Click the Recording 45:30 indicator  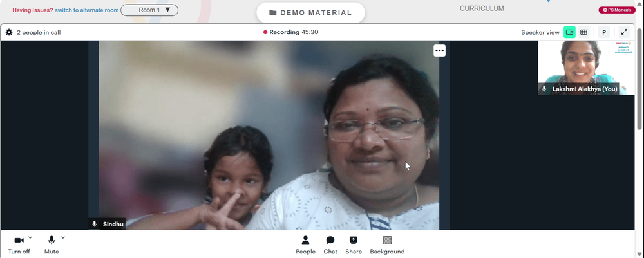click(x=291, y=32)
